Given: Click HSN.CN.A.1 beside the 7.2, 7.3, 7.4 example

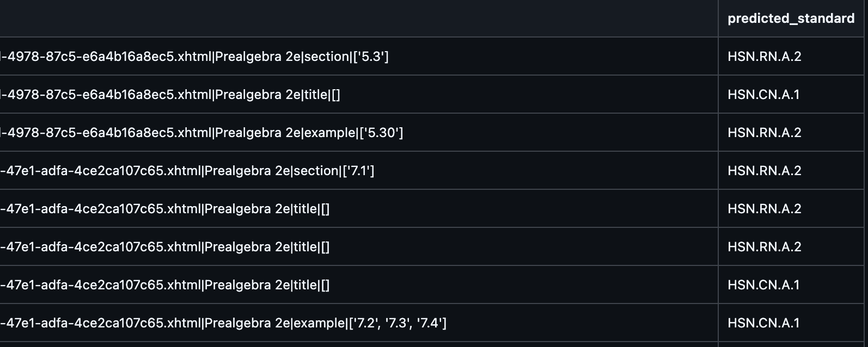Looking at the screenshot, I should (763, 323).
